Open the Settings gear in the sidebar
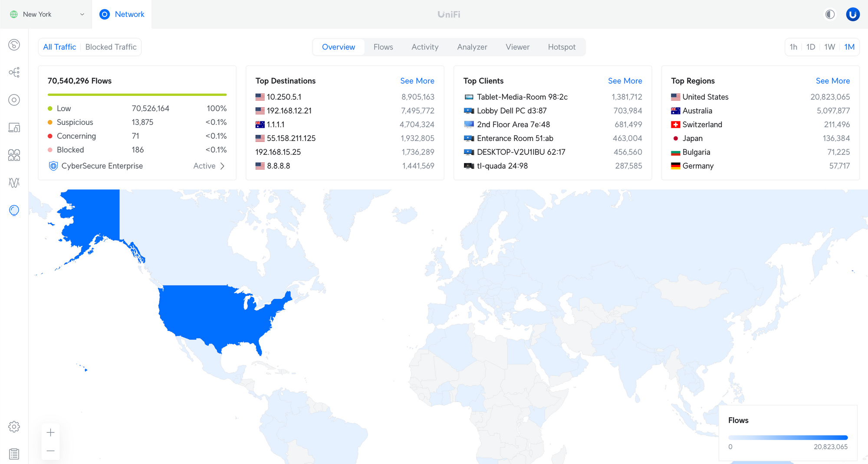 coord(14,427)
